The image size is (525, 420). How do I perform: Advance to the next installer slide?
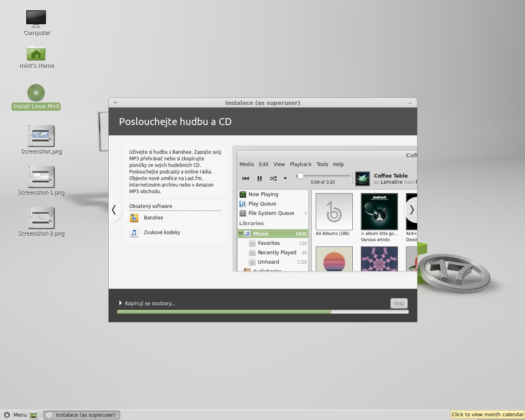pos(411,210)
